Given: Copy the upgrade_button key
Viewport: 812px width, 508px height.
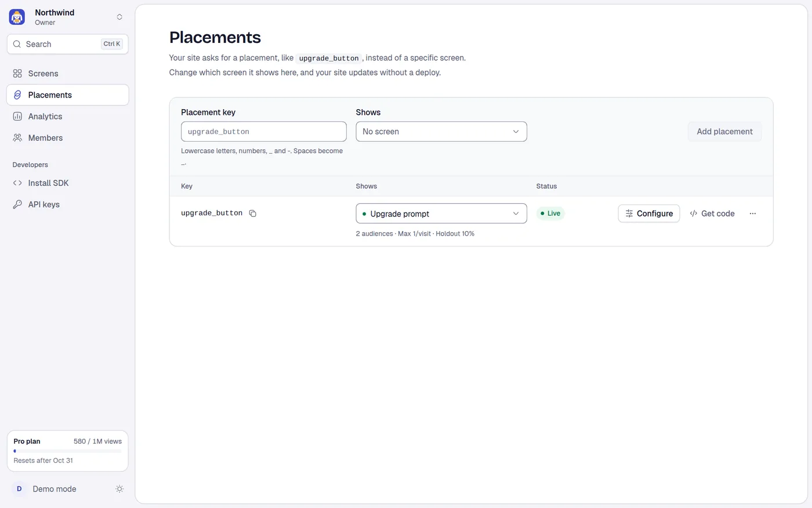Looking at the screenshot, I should pyautogui.click(x=253, y=214).
